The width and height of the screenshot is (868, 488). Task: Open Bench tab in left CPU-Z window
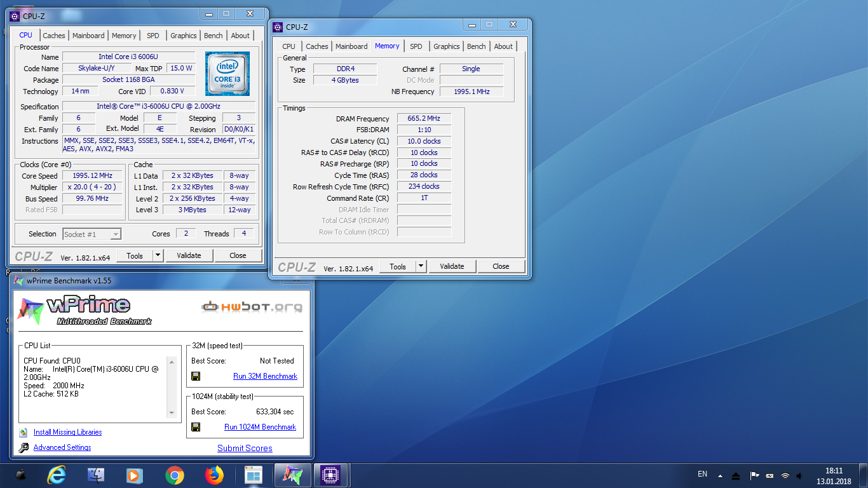pos(214,36)
